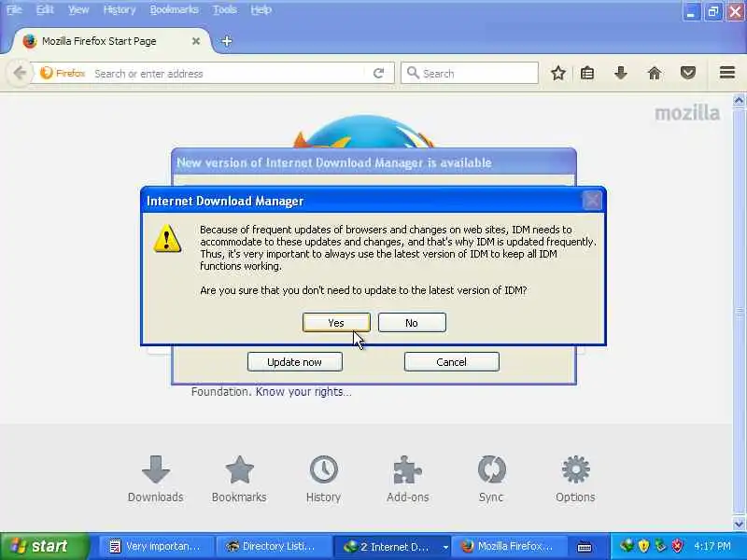Click the Windows start button
This screenshot has height=560, width=747.
point(44,546)
